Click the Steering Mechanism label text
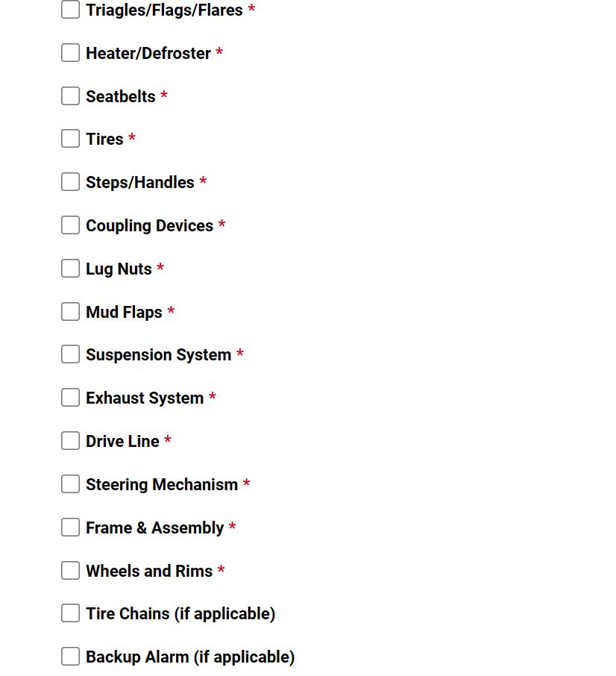 pos(162,484)
